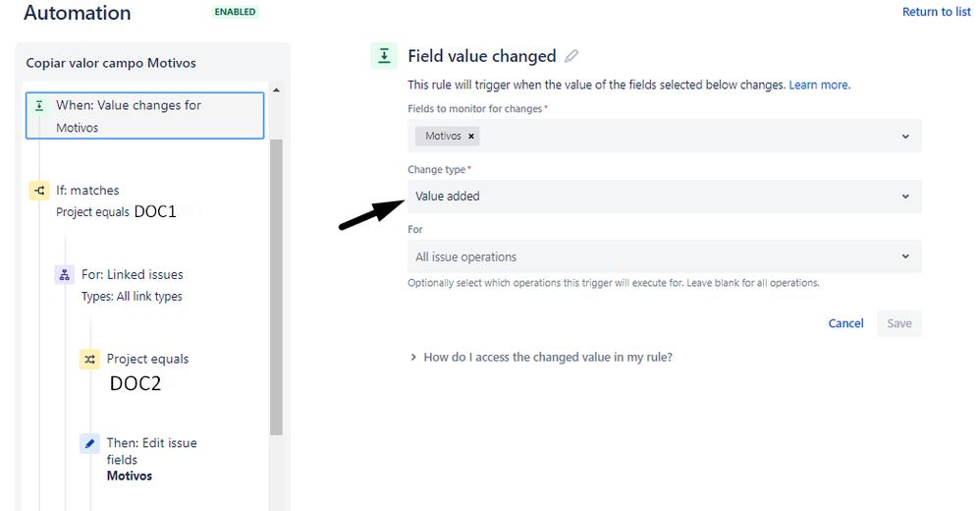The width and height of the screenshot is (980, 511).
Task: Select the If: matches Project equals DOC1 step
Action: (x=116, y=200)
